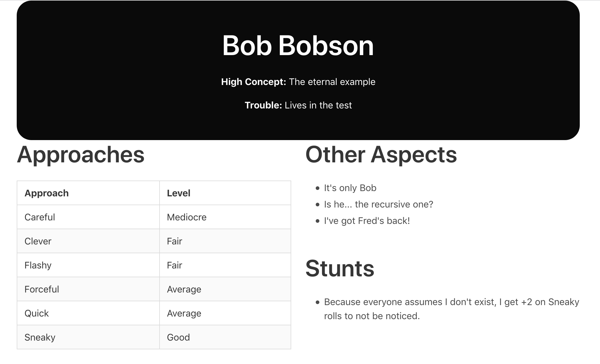Select the Other Aspects section heading

[x=381, y=155]
